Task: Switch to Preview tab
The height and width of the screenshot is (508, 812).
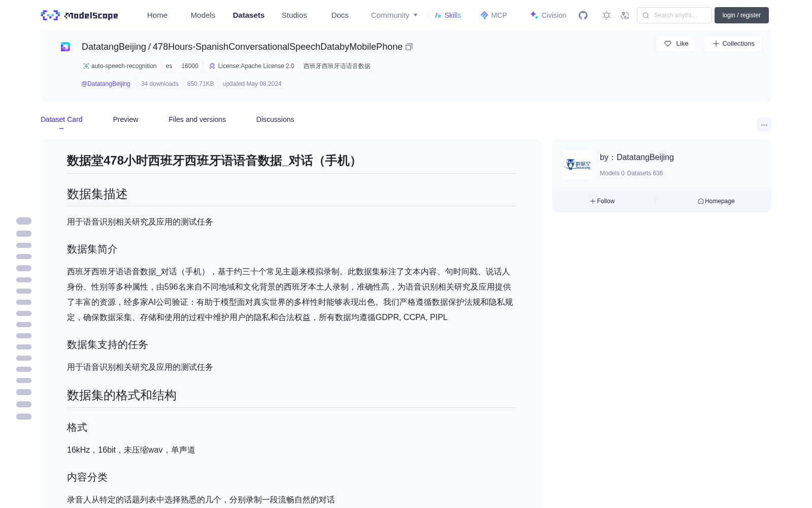Action: [125, 119]
